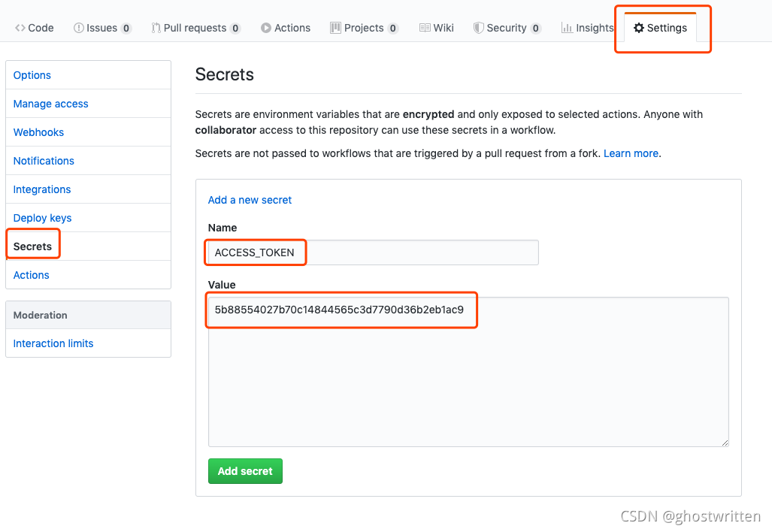Open the Settings tab
This screenshot has height=532, width=772.
(x=660, y=28)
